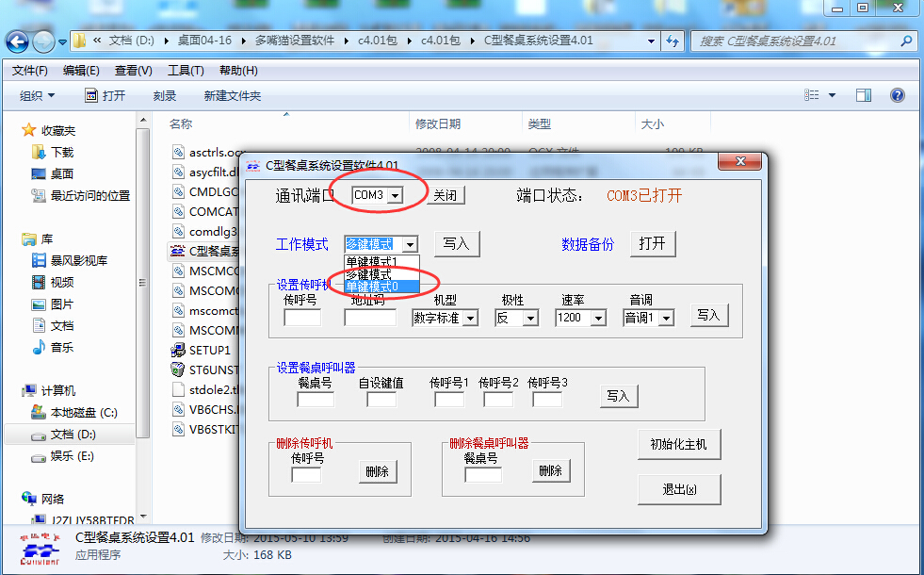Viewport: 924px width, 575px height.
Task: Open 音乐 library in sidebar
Action: [x=61, y=347]
